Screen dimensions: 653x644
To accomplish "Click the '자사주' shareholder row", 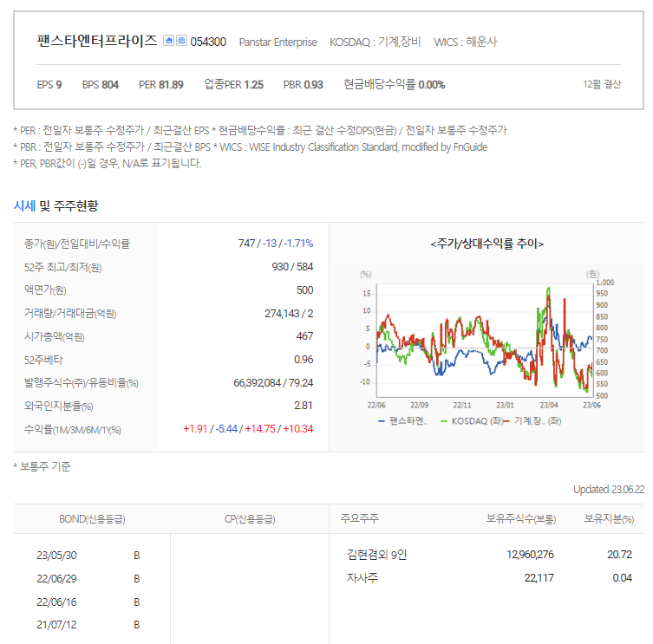I will (x=362, y=578).
